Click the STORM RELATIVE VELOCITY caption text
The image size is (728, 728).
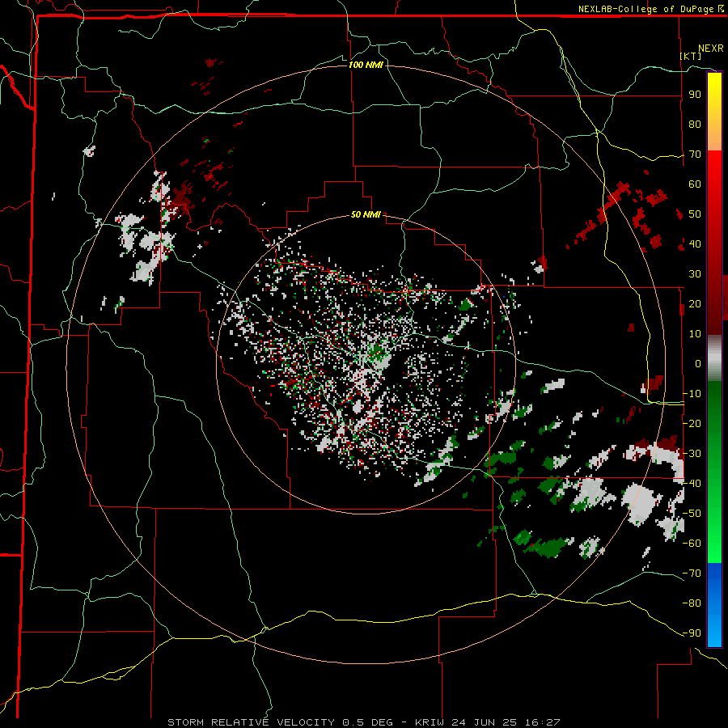point(251,722)
